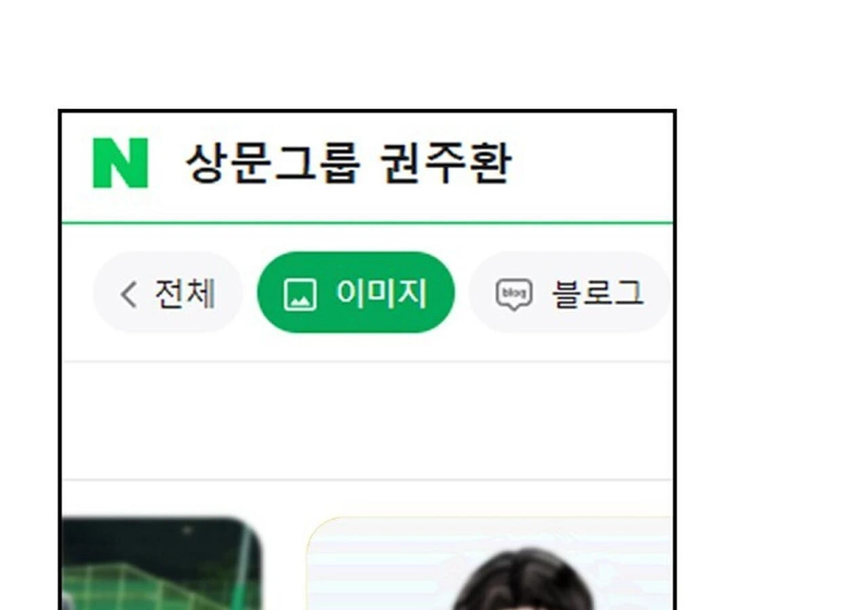Click the highlighted green image filter pill
The height and width of the screenshot is (610, 868).
(x=356, y=292)
